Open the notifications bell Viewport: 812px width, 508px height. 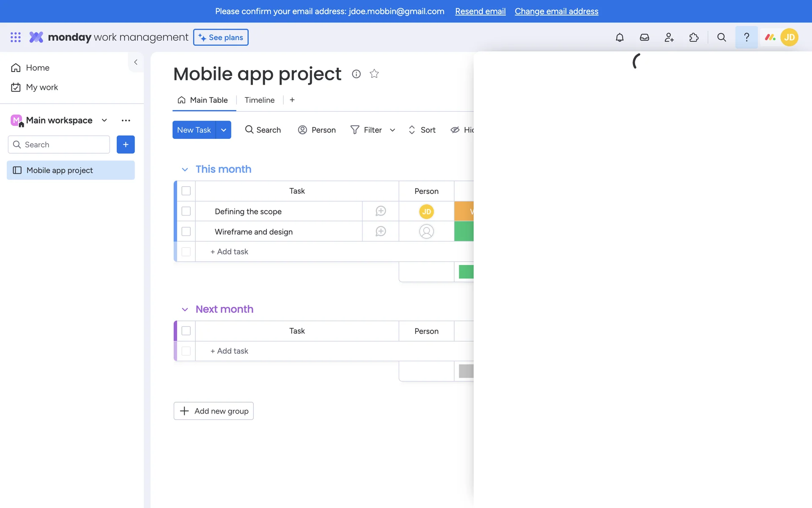tap(620, 37)
